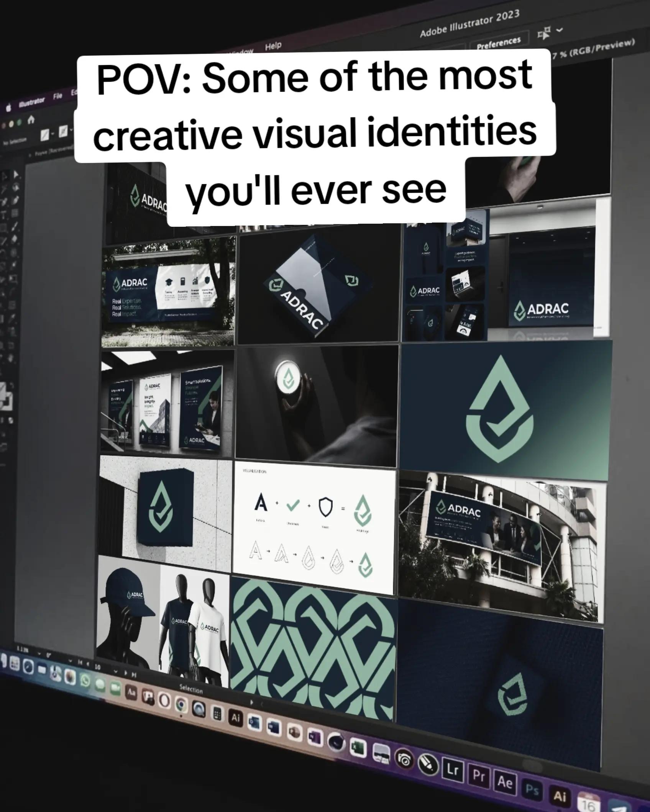Open the status bar popup arrow
The image size is (650, 812).
[251, 702]
